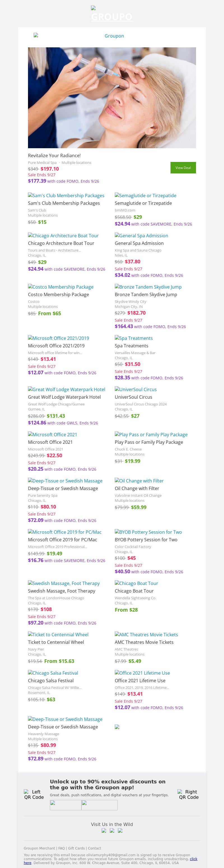Click the Left QR Code image
This screenshot has height=868, width=224.
pyautogui.click(x=34, y=794)
